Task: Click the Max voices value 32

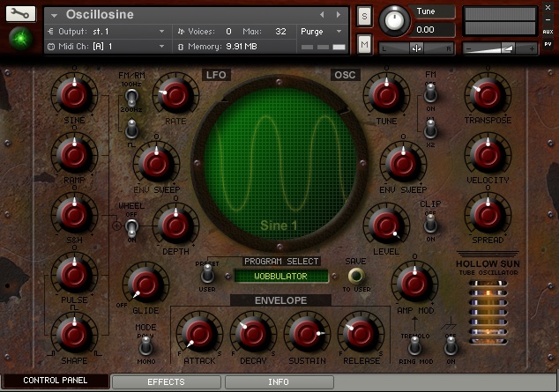Action: point(280,32)
